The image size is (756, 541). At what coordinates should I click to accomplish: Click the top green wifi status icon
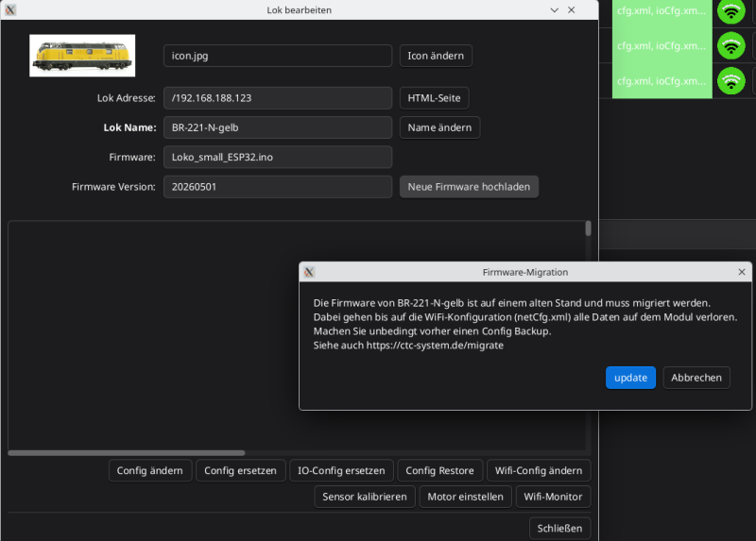point(730,11)
